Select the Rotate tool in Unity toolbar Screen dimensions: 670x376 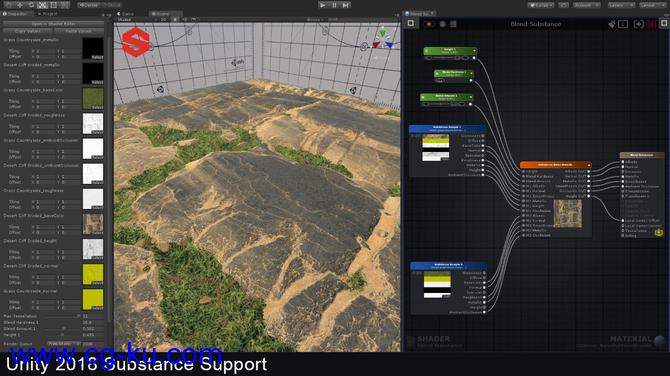(x=31, y=5)
